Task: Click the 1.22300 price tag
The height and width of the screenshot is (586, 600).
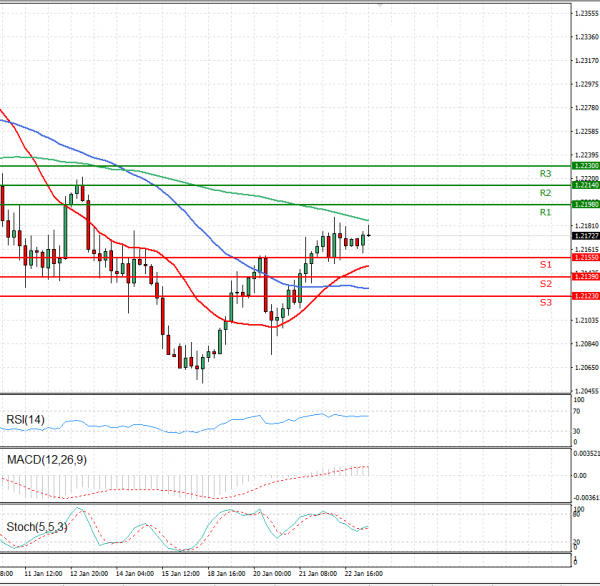Action: click(586, 166)
